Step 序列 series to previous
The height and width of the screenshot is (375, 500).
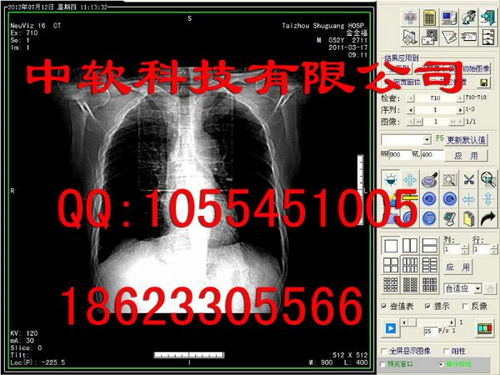tap(411, 110)
